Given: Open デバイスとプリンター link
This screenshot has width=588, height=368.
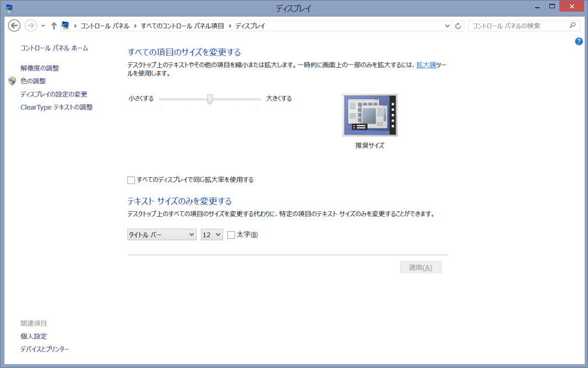Looking at the screenshot, I should tap(45, 349).
